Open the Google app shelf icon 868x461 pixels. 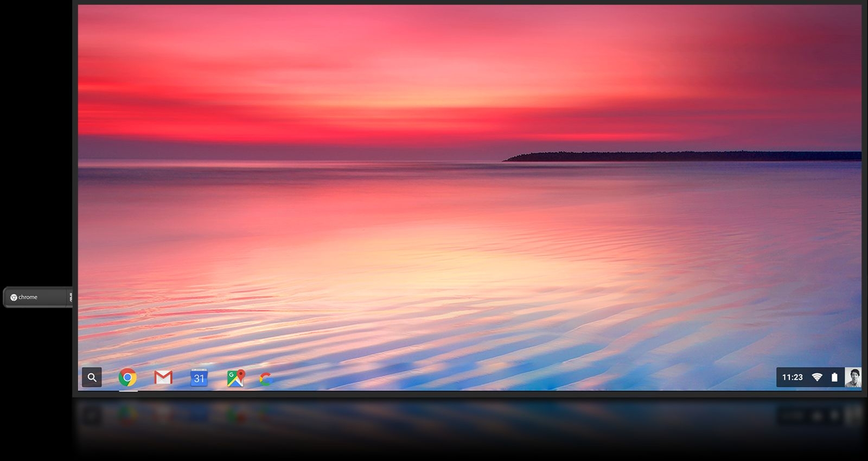pos(265,379)
